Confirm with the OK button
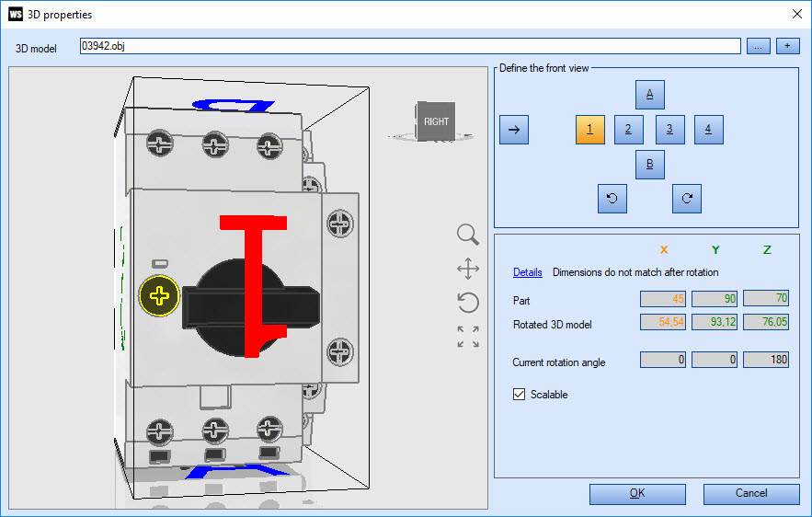This screenshot has width=812, height=517. pyautogui.click(x=637, y=494)
